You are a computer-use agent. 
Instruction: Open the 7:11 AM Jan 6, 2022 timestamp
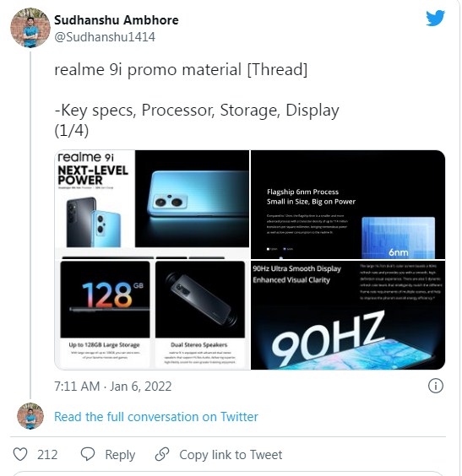[x=113, y=387]
